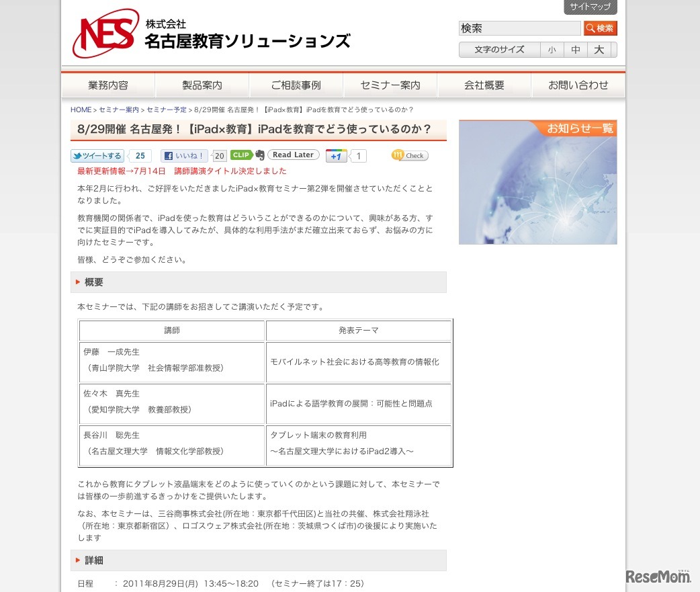The width and height of the screenshot is (700, 592).
Task: Click the red 最新更新情報 notice text
Action: (182, 171)
